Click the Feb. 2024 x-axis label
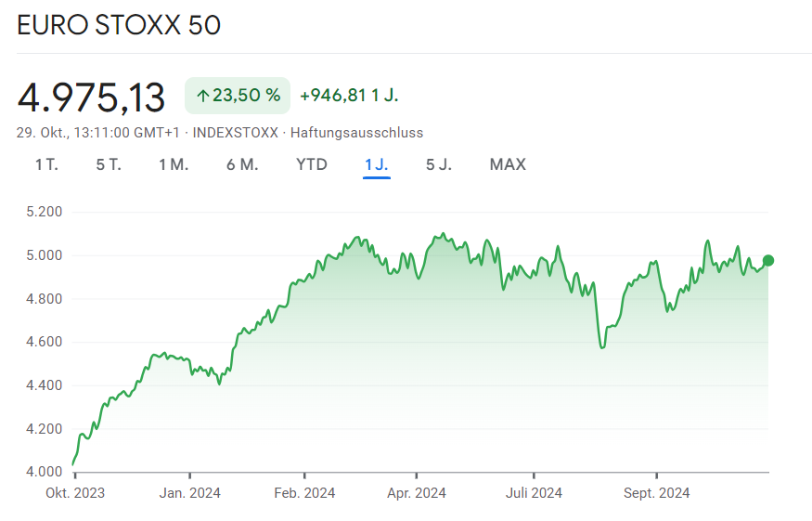 point(304,493)
